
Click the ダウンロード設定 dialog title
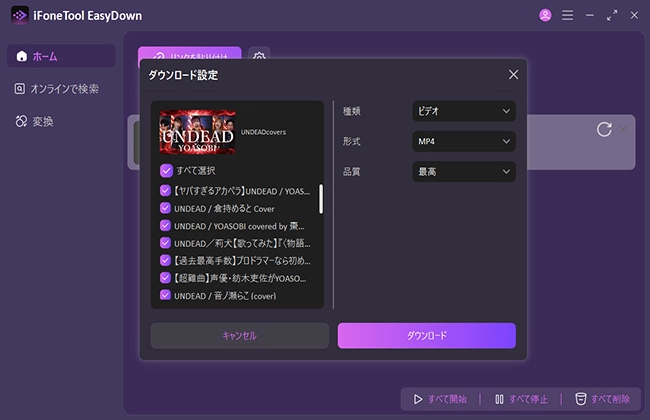(183, 75)
